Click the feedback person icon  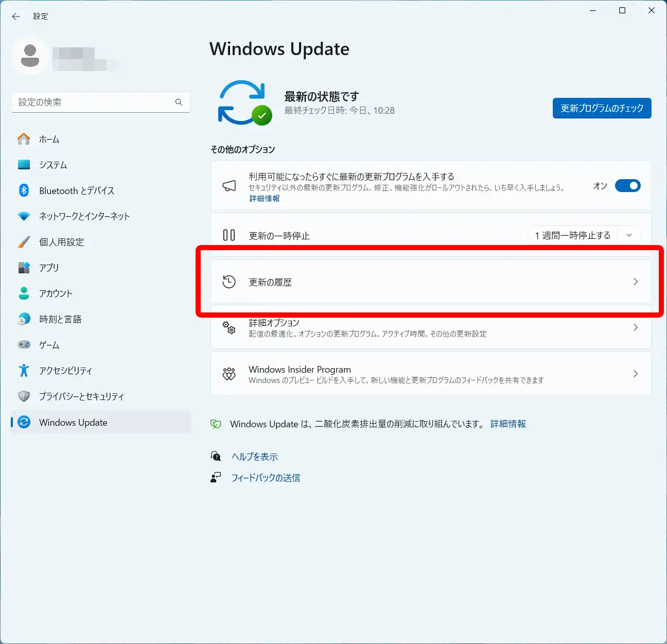pyautogui.click(x=216, y=477)
